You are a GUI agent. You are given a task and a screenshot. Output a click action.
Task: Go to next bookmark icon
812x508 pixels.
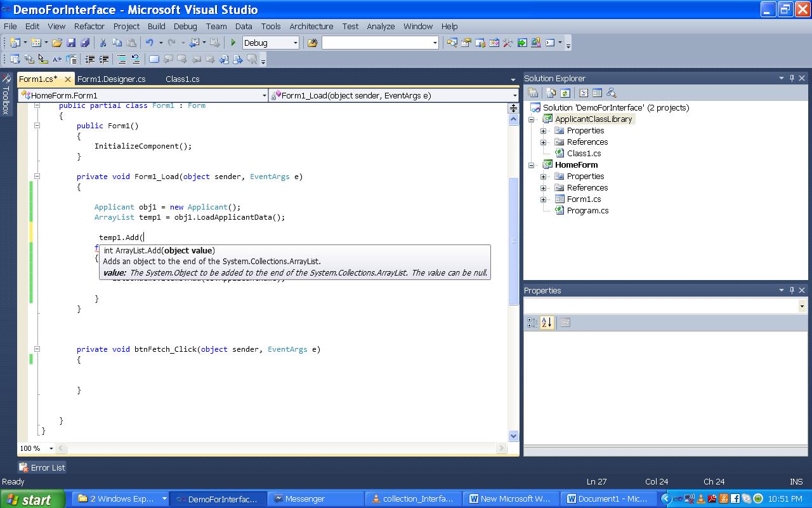[181, 59]
